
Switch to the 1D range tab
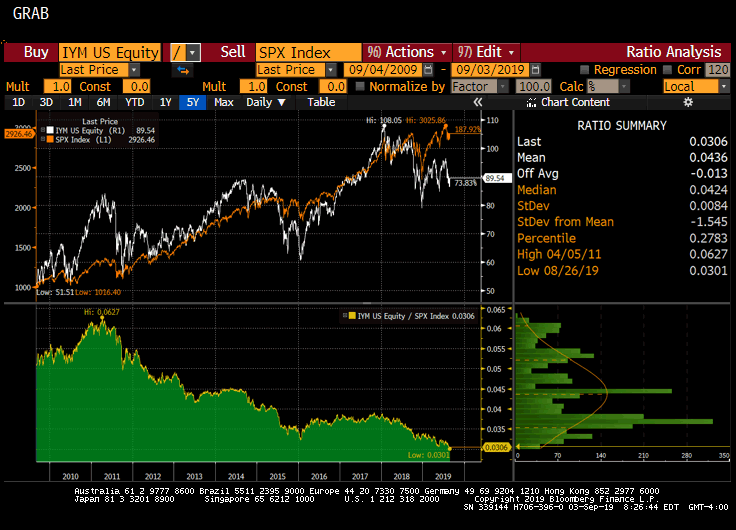pos(18,102)
